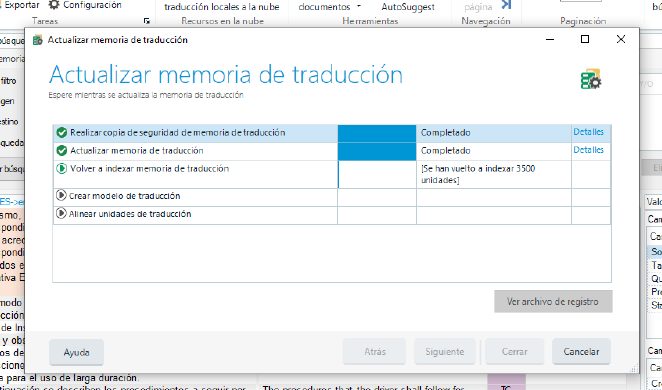Click the Ayuda button
Image resolution: width=662 pixels, height=390 pixels.
click(76, 352)
